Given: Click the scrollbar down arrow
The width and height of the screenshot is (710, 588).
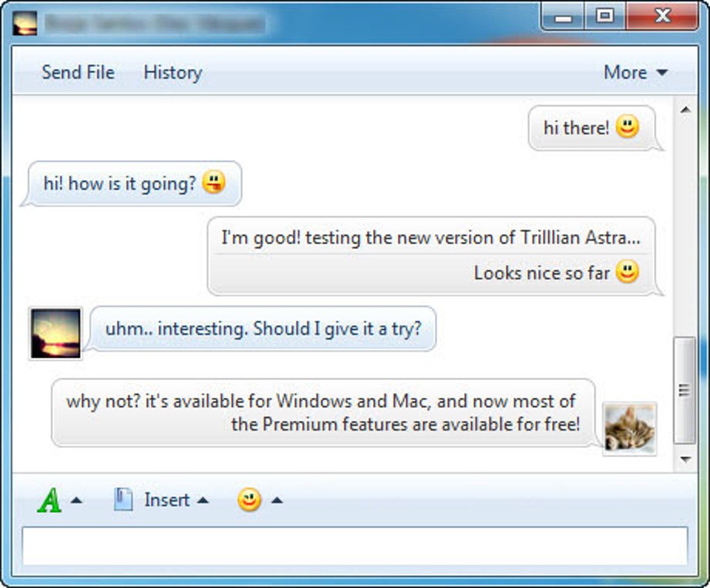Looking at the screenshot, I should [x=686, y=459].
